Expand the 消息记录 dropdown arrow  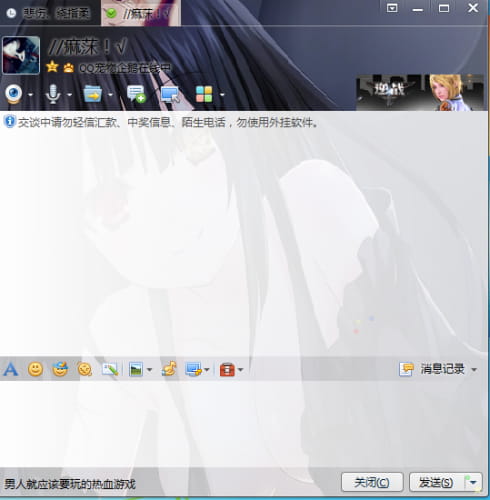(x=474, y=370)
